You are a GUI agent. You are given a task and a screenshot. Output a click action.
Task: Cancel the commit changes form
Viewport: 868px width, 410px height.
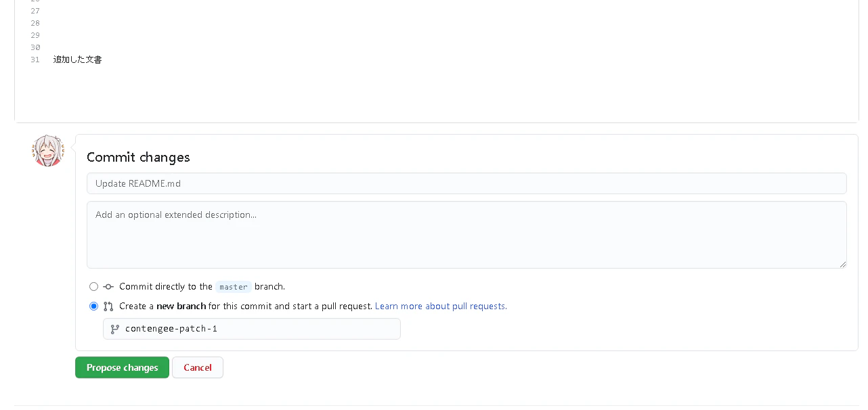(x=198, y=367)
